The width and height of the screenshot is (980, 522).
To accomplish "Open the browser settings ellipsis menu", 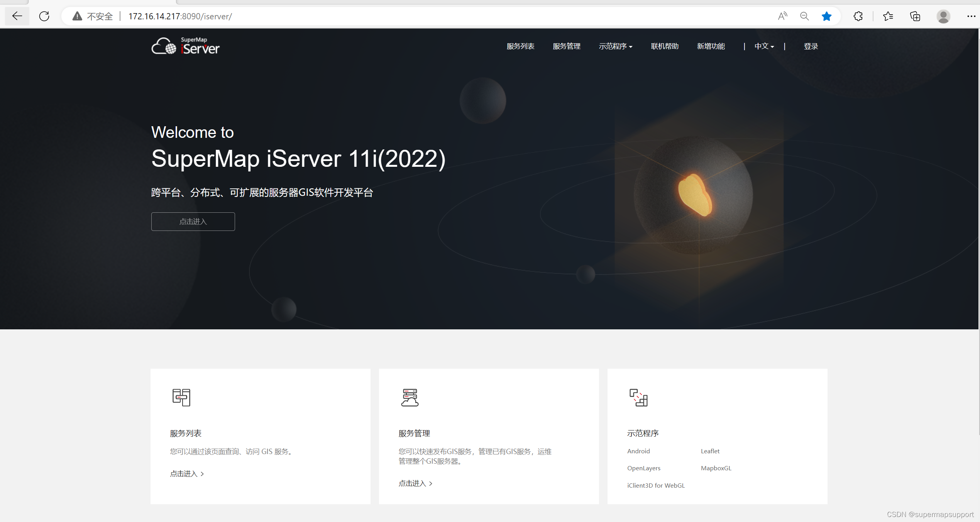I will coord(971,16).
